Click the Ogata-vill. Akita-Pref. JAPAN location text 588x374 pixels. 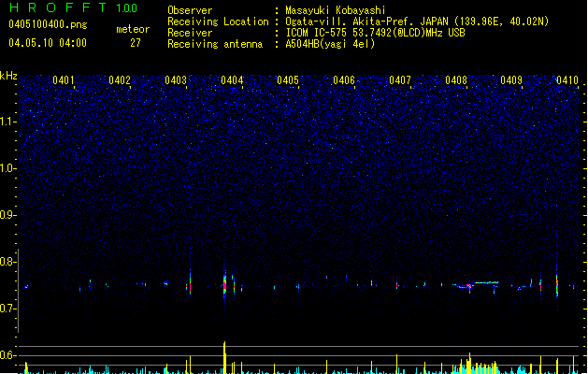(x=417, y=22)
